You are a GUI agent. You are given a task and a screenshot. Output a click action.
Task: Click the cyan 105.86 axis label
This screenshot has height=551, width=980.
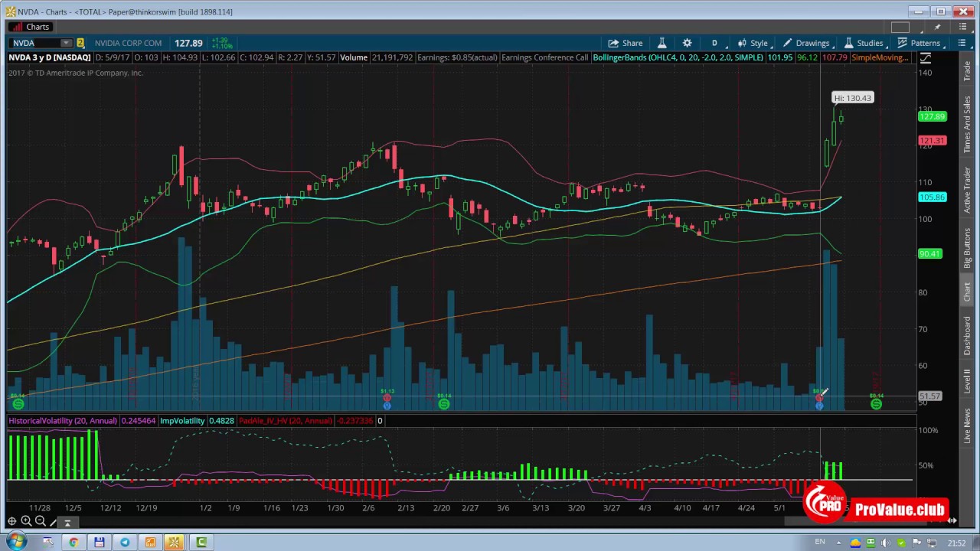[933, 197]
